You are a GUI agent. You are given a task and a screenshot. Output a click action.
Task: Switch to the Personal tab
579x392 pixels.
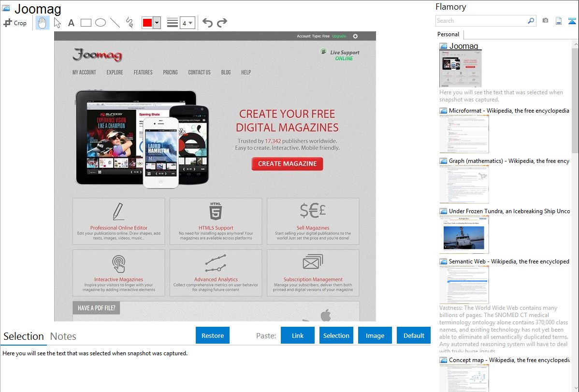449,34
